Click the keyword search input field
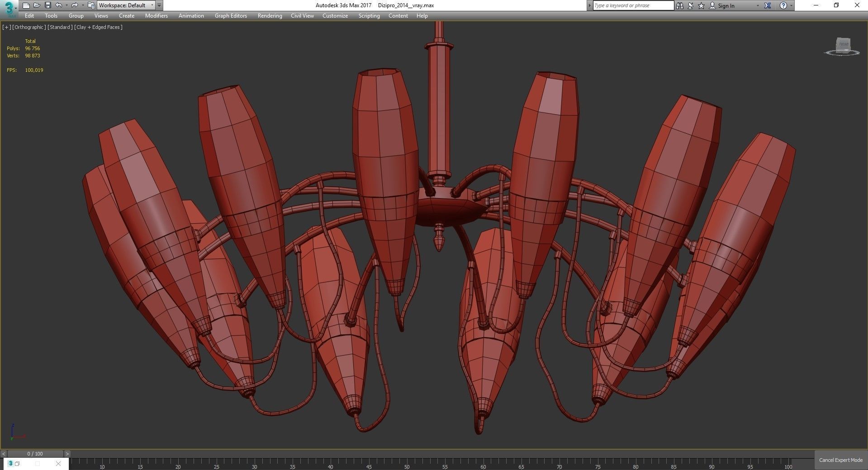868x470 pixels. (633, 5)
